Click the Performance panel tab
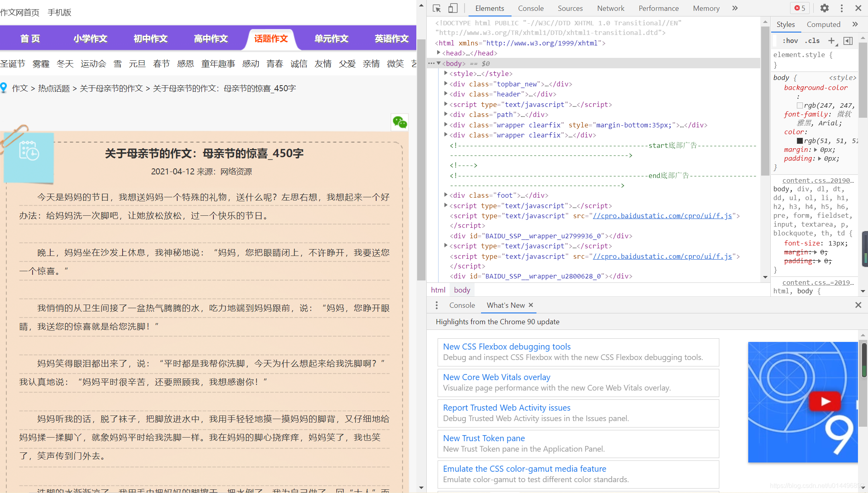This screenshot has width=868, height=493. coord(659,8)
